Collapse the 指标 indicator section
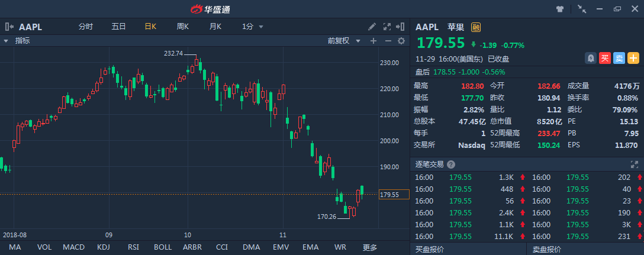 [x=6, y=41]
